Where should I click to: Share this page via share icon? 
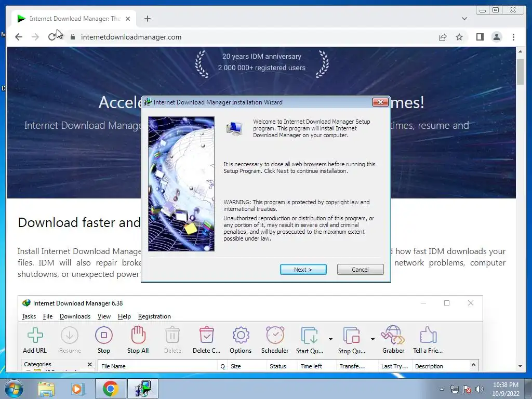tap(443, 37)
